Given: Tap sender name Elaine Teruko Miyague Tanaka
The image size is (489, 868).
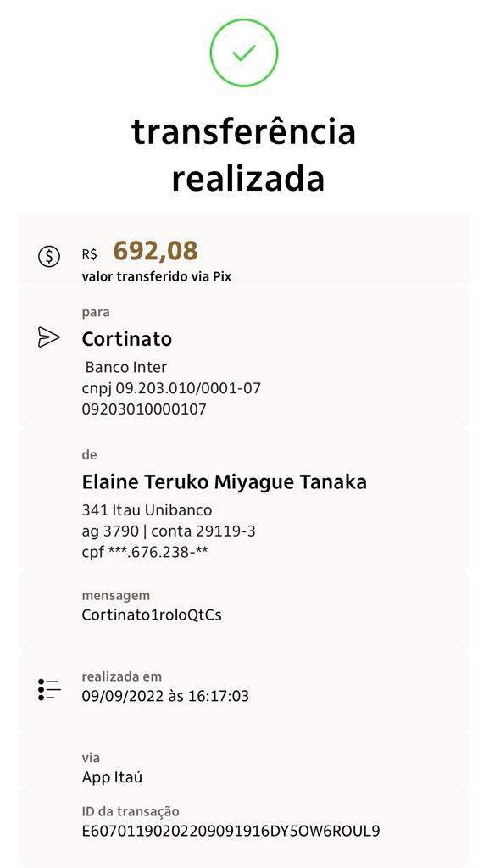Looking at the screenshot, I should (x=224, y=482).
